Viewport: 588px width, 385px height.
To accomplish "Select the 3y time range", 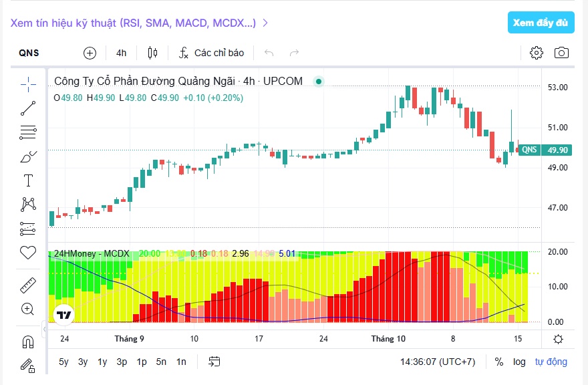I will pyautogui.click(x=83, y=362).
